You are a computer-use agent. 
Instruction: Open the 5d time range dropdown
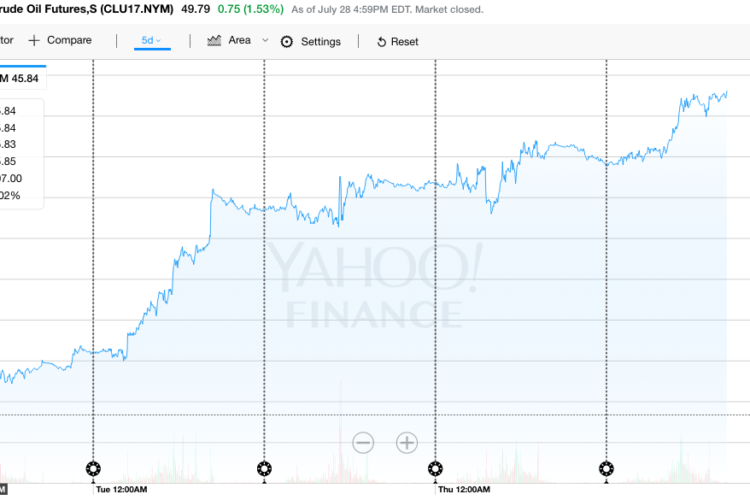point(152,41)
